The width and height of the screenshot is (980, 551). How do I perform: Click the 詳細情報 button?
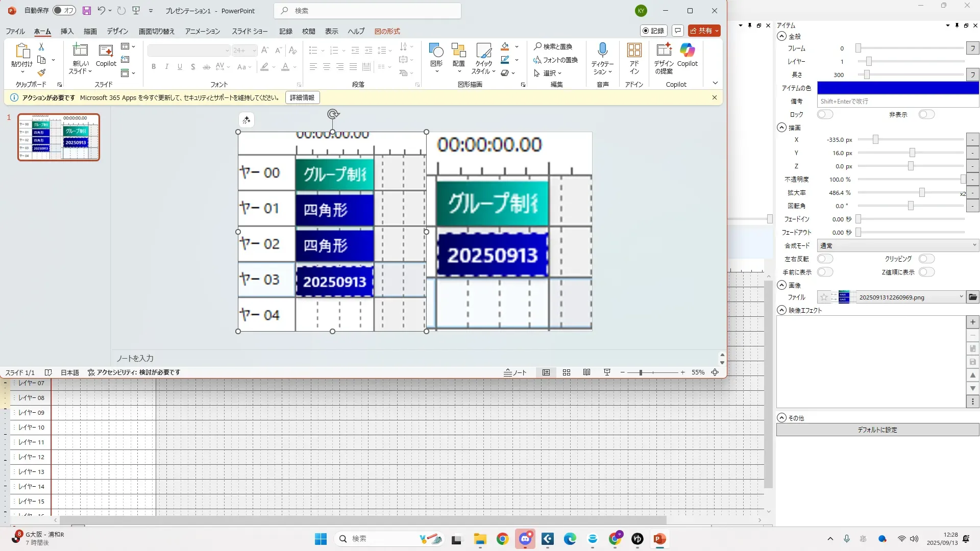point(302,97)
